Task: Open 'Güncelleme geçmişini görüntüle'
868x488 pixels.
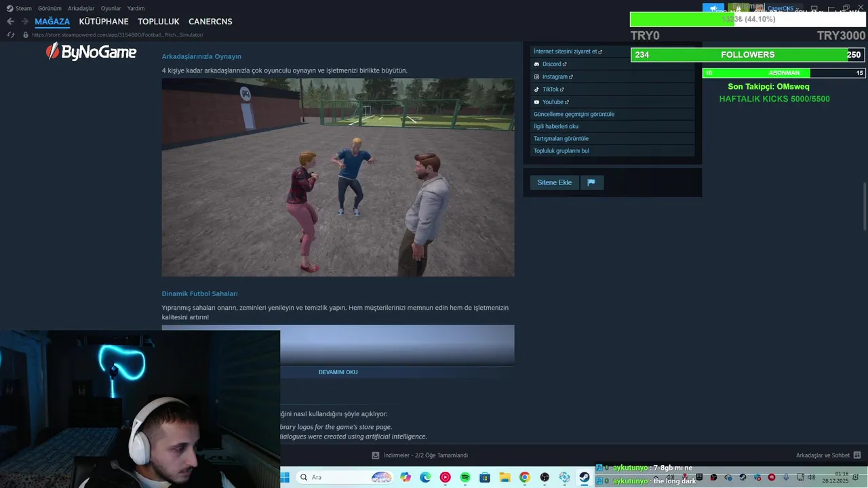Action: 574,114
